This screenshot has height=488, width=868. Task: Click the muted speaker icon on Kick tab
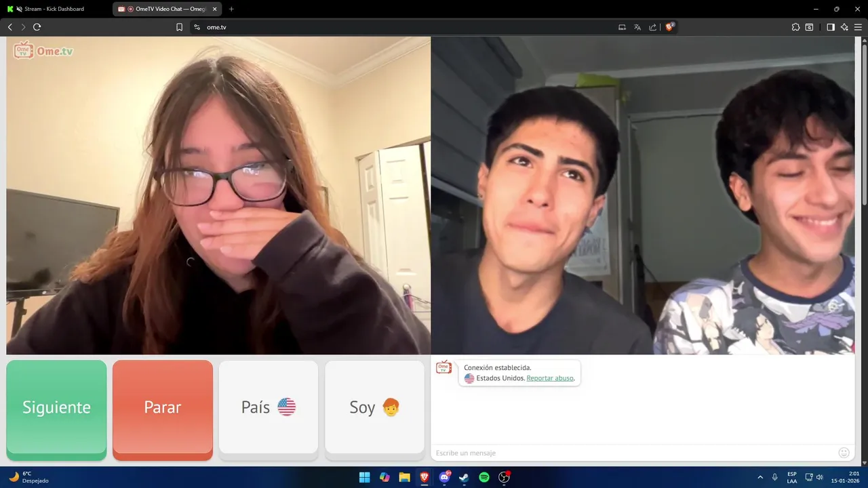[x=19, y=9]
